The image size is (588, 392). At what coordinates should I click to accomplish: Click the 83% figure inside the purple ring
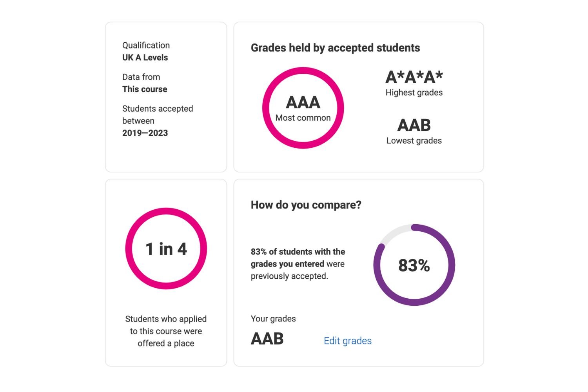tap(414, 265)
